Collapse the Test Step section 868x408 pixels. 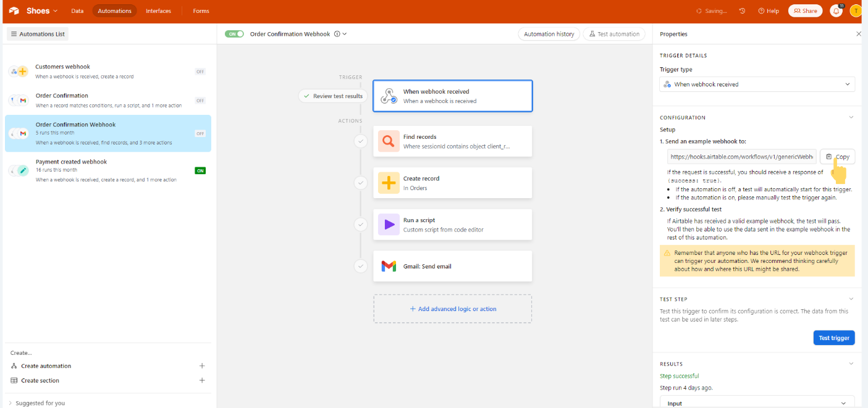click(x=851, y=299)
